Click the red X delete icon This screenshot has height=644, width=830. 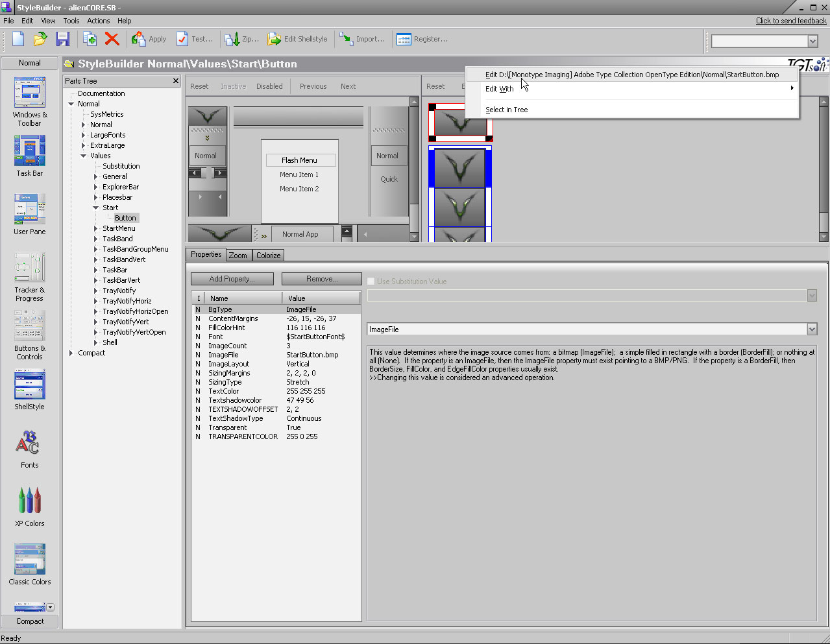click(112, 39)
